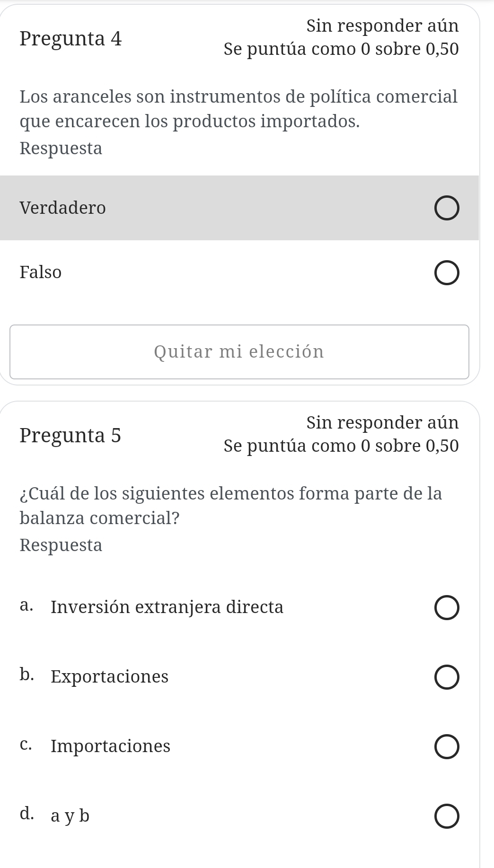
Task: Click the aranceles question statement text
Action: pyautogui.click(x=238, y=109)
